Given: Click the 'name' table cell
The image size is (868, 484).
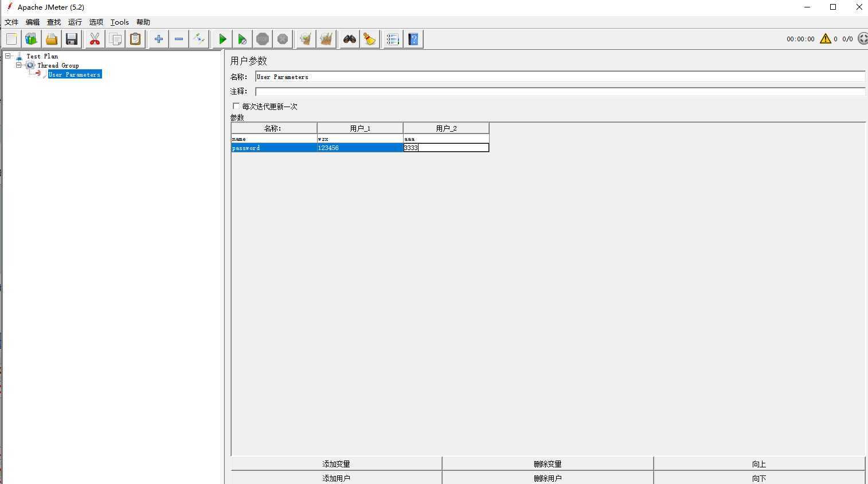Looking at the screenshot, I should point(274,139).
